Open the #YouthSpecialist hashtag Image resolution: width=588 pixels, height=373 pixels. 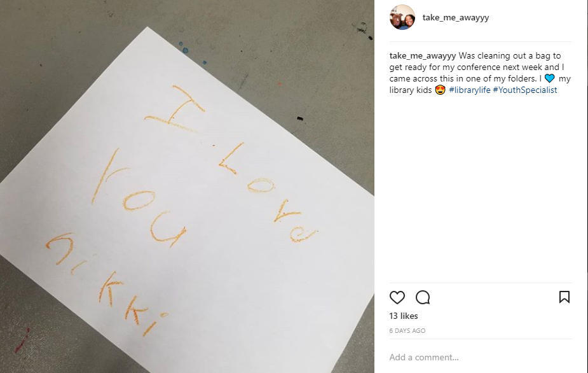click(525, 90)
